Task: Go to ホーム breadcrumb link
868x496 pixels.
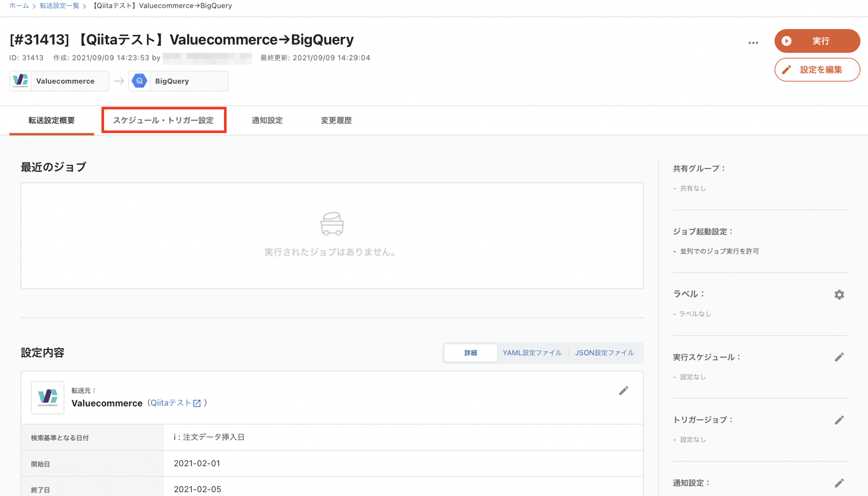Action: click(19, 6)
